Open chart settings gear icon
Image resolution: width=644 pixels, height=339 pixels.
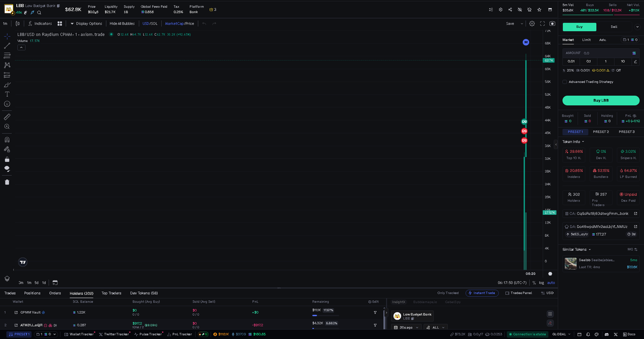pos(532,24)
